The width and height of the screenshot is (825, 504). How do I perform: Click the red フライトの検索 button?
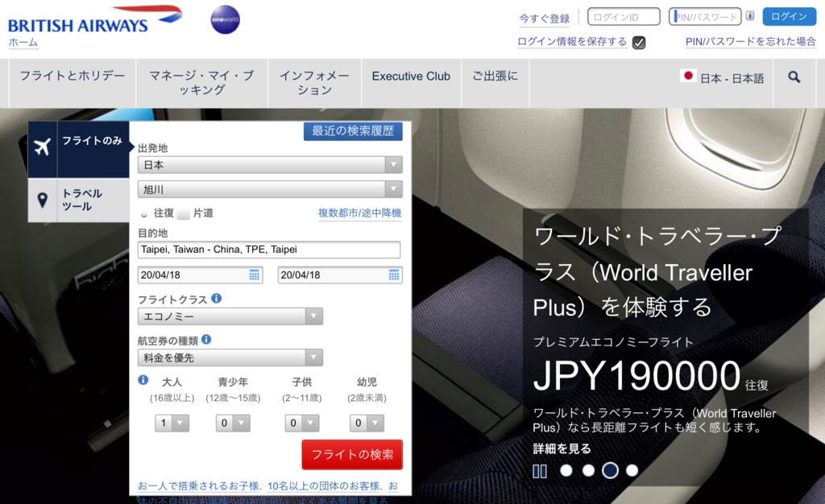click(x=352, y=455)
